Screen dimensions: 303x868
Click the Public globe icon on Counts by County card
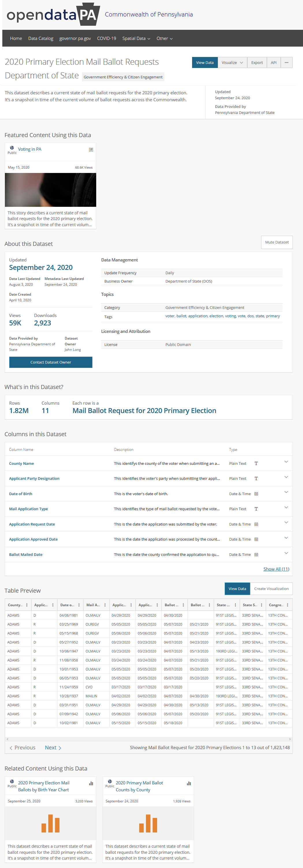tap(110, 782)
